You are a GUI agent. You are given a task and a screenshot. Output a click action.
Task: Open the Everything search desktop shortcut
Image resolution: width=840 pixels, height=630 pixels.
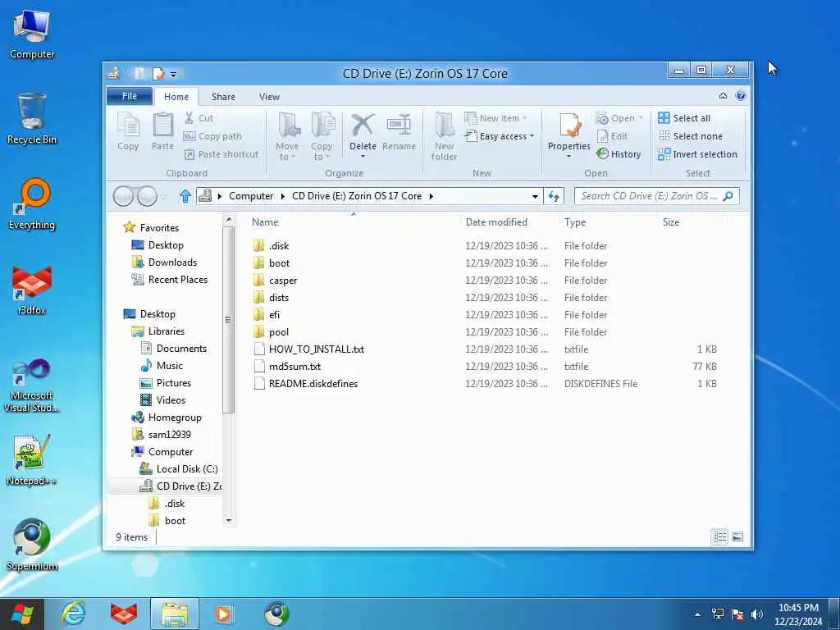click(32, 204)
